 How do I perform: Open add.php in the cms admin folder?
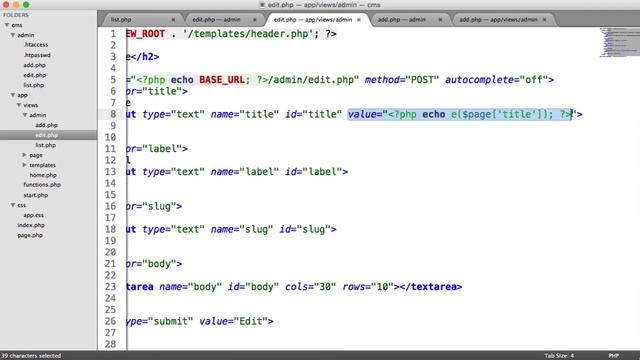(34, 65)
